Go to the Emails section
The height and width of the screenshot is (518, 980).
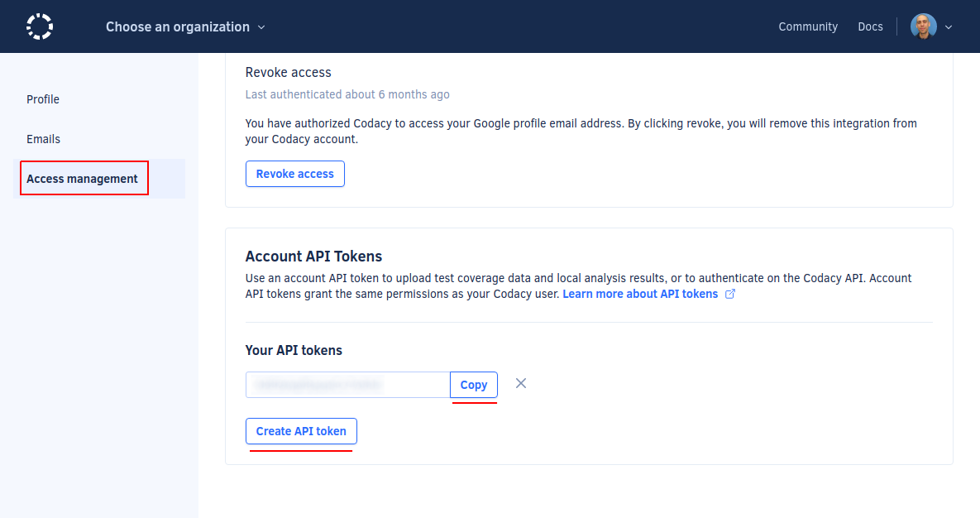[x=43, y=139]
